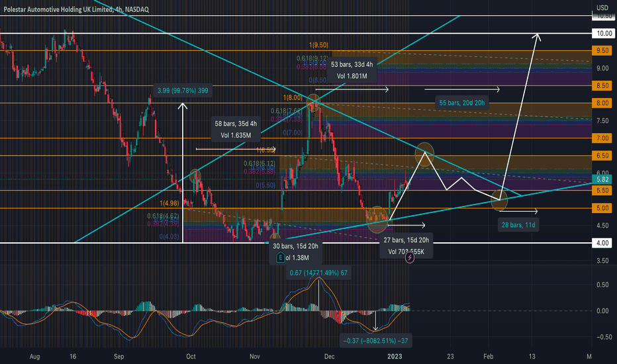Image resolution: width=617 pixels, height=364 pixels.
Task: Click the Oct date on time axis
Action: [191, 357]
